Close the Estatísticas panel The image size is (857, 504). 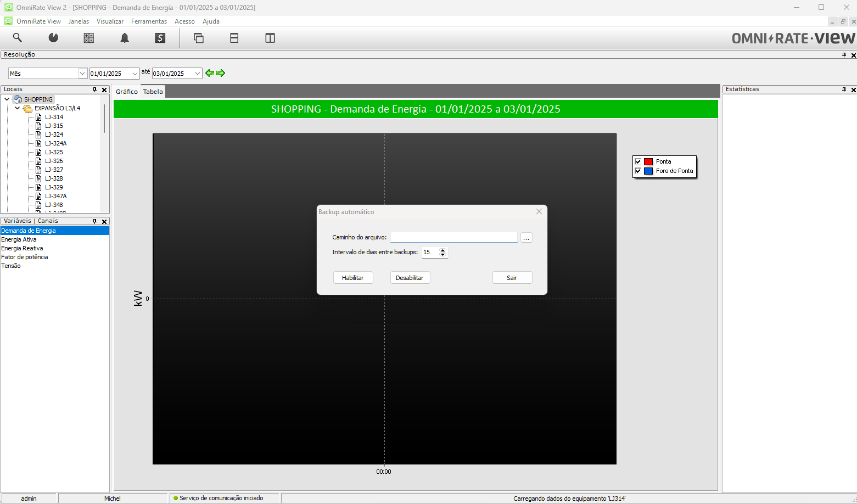point(853,89)
